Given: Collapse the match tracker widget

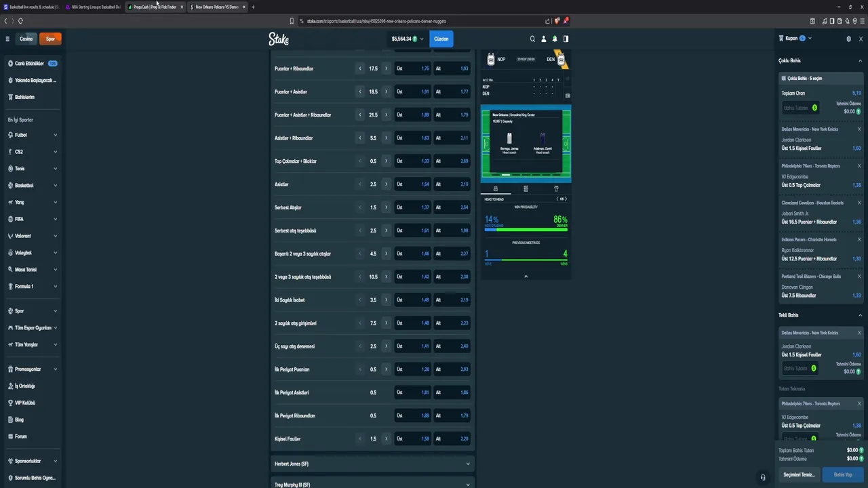Looking at the screenshot, I should pyautogui.click(x=526, y=277).
